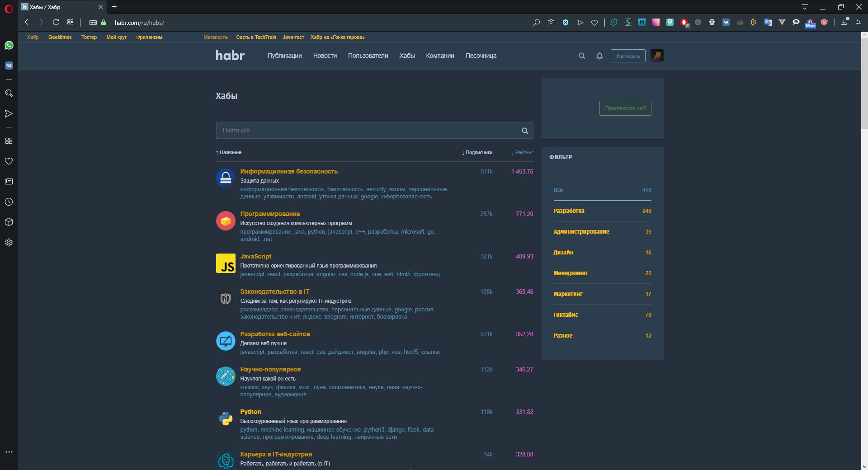
Task: Filter hubs by Разное
Action: tap(602, 336)
